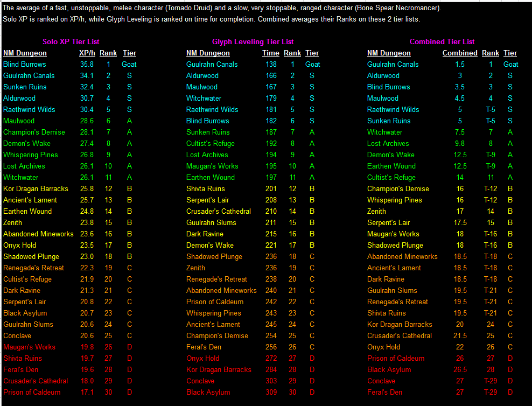Click Combined value 1.5
This screenshot has height=406, width=532.
pos(460,64)
